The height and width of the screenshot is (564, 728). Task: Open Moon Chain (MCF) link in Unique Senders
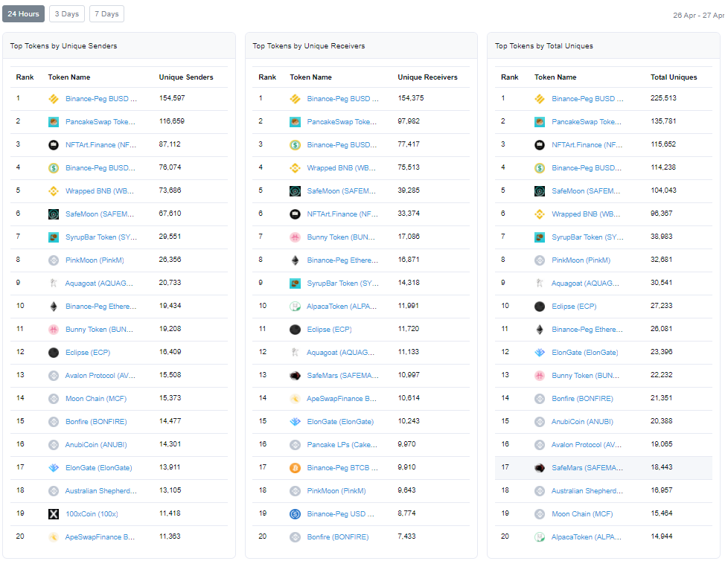[96, 399]
